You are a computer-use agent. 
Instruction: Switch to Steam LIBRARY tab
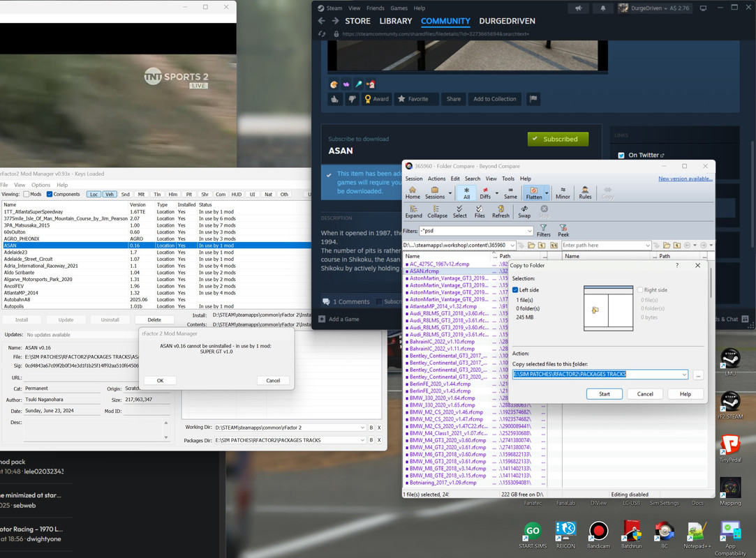395,21
